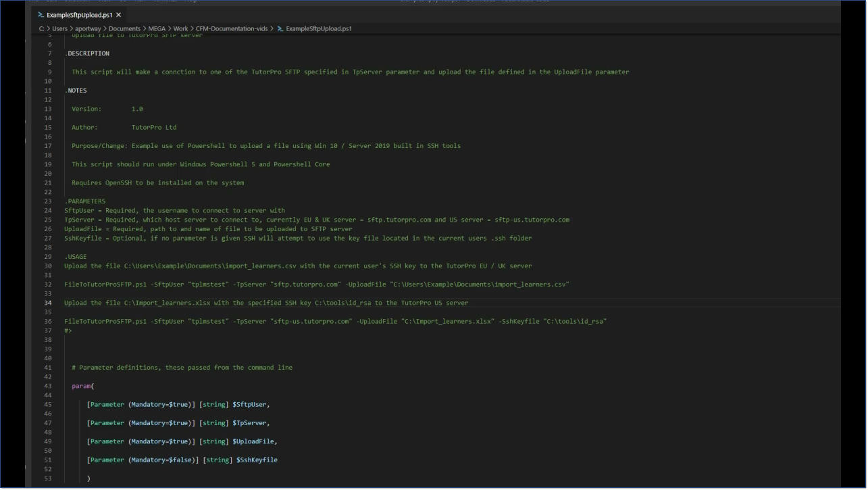Click the 'Upload the file C:\Import_learners.xlsx' line

[x=266, y=303]
